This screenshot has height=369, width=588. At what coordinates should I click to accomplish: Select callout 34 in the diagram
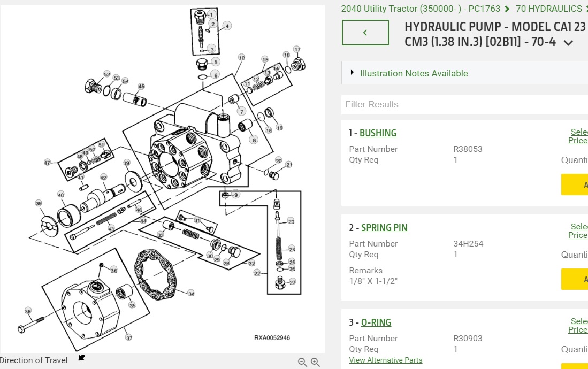191,293
